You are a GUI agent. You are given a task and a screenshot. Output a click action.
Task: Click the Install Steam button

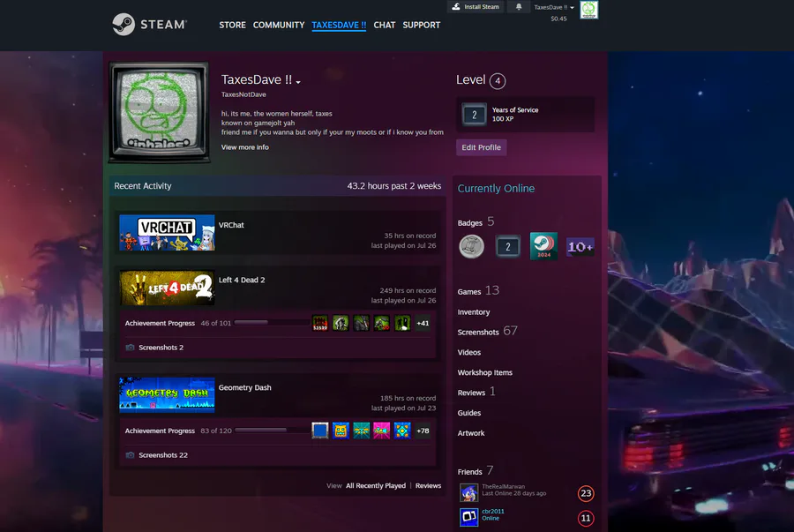476,7
